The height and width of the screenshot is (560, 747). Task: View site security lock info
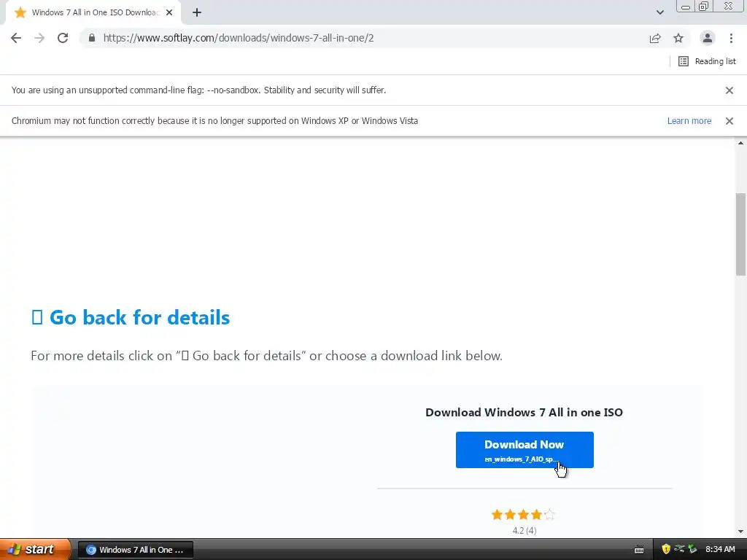[92, 38]
